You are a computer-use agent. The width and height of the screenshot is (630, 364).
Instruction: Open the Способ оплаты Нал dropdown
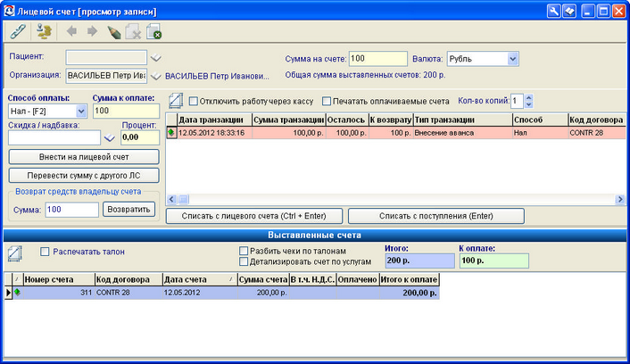pyautogui.click(x=81, y=112)
